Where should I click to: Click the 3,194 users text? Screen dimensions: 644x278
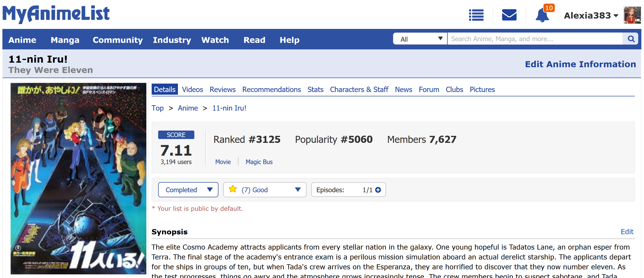(x=176, y=162)
